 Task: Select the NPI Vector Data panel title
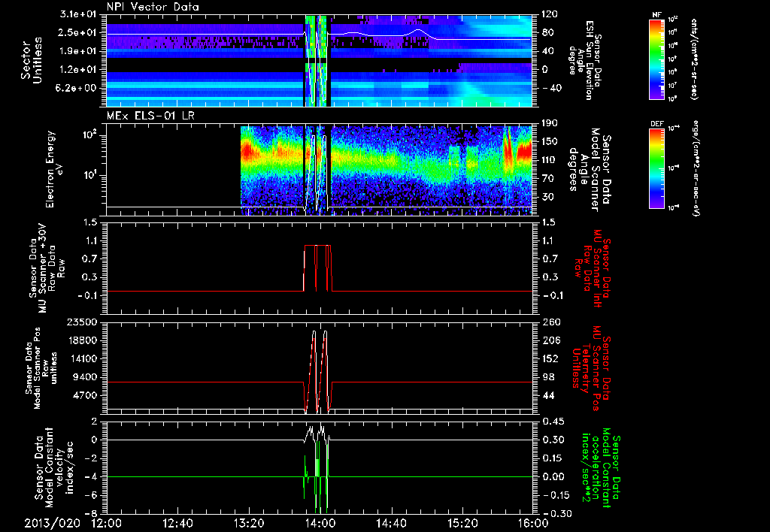tap(153, 7)
